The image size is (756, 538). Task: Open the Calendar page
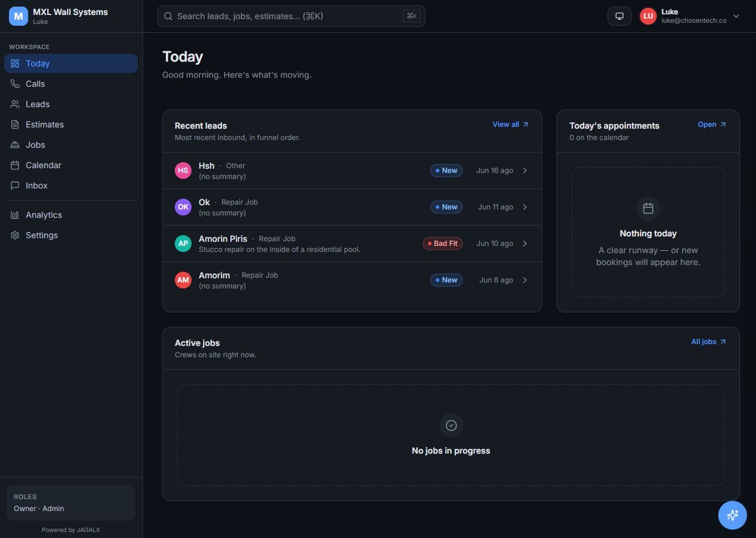71,165
